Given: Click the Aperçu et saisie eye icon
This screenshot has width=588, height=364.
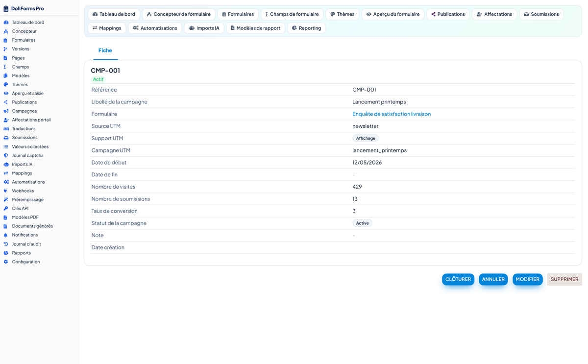Looking at the screenshot, I should pyautogui.click(x=6, y=93).
